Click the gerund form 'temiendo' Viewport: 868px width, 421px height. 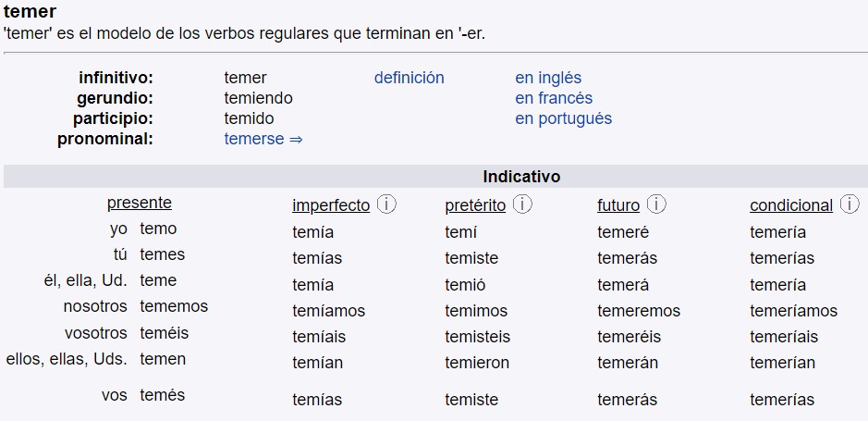tap(258, 98)
